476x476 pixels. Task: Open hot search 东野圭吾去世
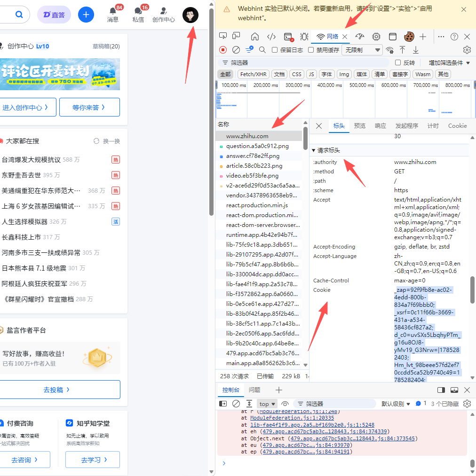(x=21, y=175)
